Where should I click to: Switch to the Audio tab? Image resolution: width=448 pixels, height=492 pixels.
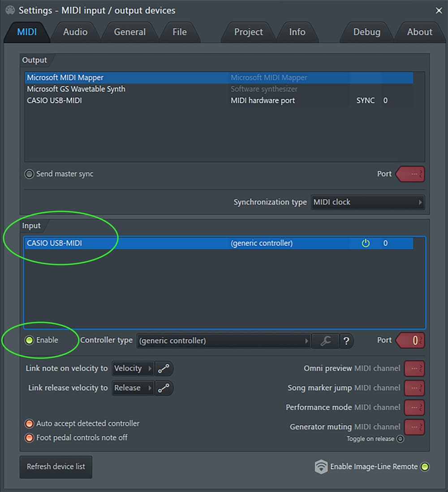click(74, 32)
